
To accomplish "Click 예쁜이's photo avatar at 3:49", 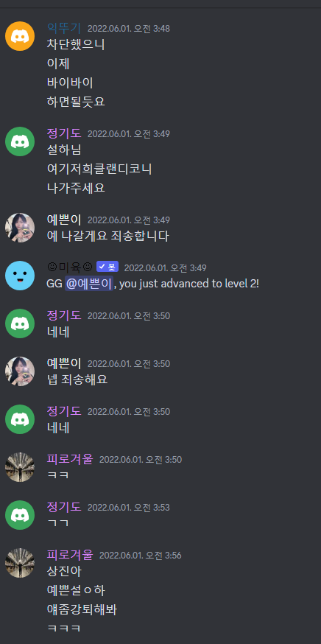I will pos(20,228).
